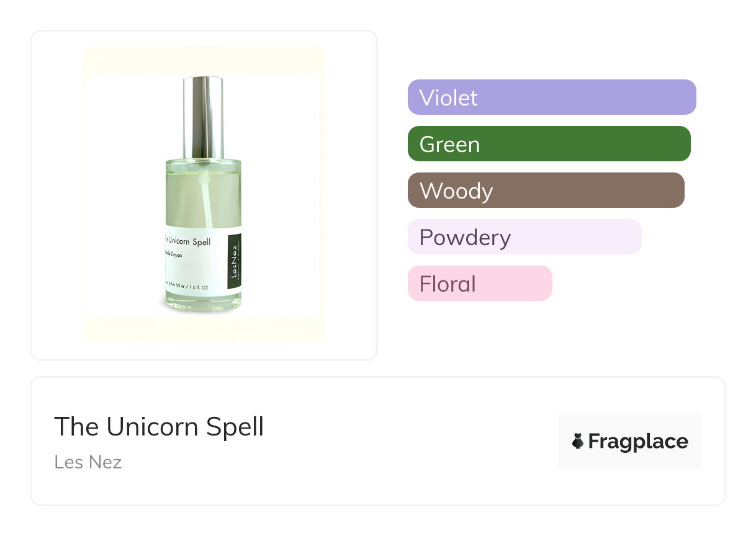Select the Green accord bar
Viewport: 756px width, 536px height.
click(x=549, y=144)
